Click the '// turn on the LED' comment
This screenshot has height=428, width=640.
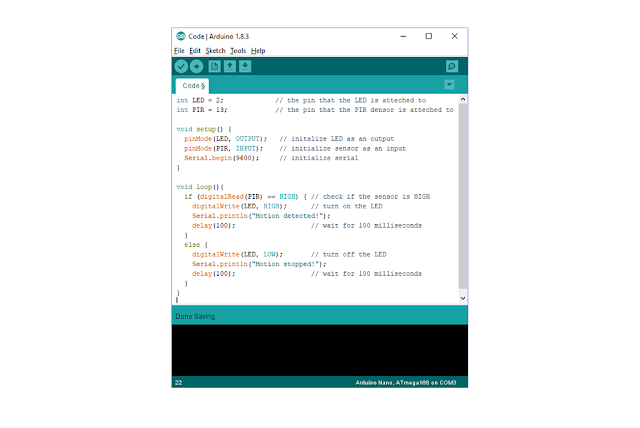pos(347,206)
